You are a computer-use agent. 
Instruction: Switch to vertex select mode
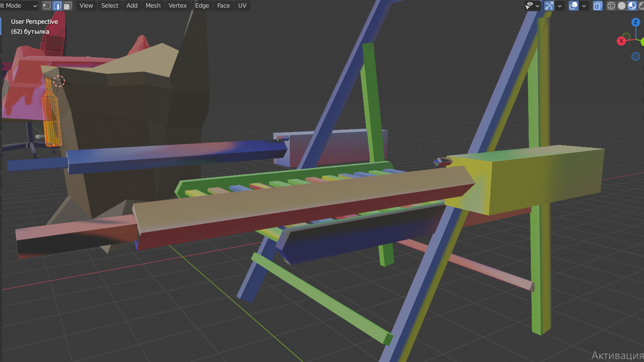(47, 6)
